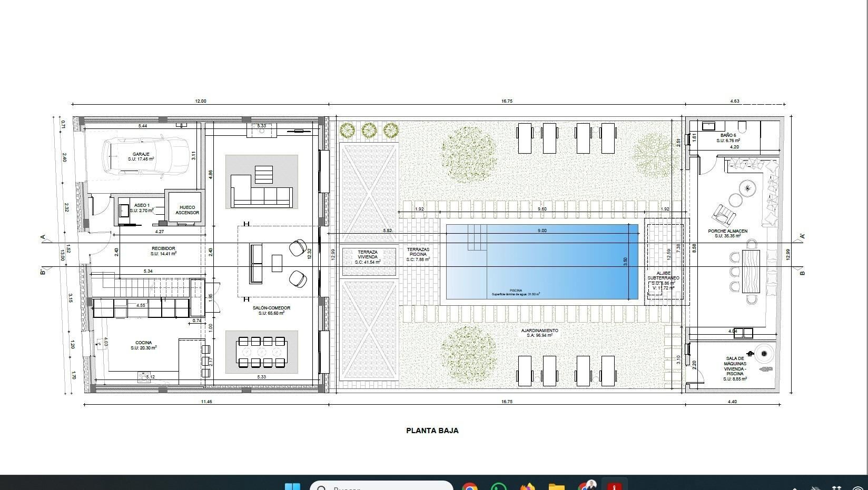Click the car drawing in the garage
This screenshot has height=490, width=868.
(x=145, y=156)
